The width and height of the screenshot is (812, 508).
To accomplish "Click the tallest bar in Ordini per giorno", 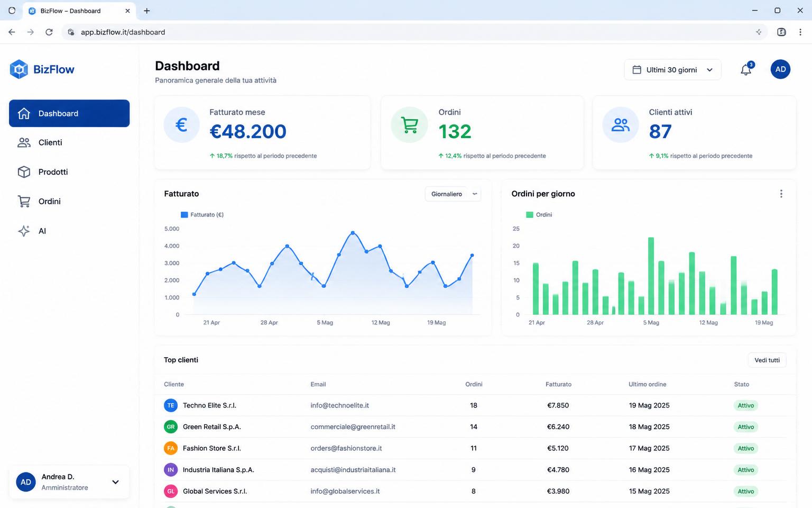I will click(x=651, y=276).
